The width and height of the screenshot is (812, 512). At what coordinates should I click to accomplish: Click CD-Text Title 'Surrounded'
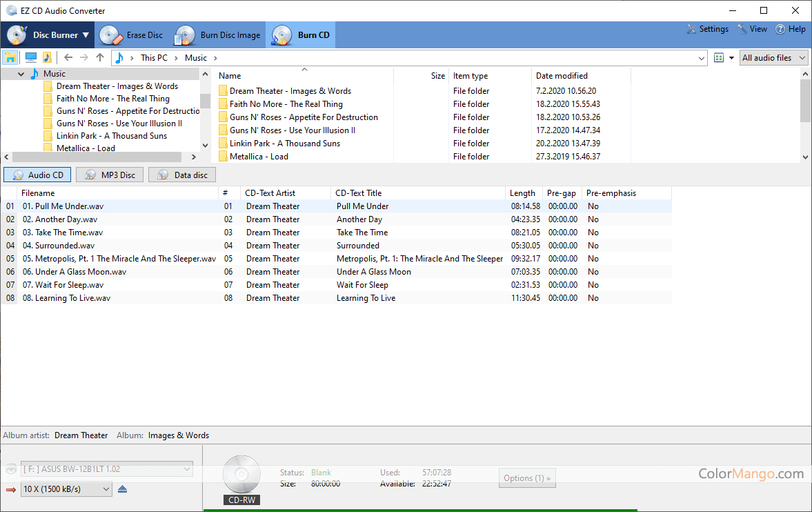tap(358, 246)
